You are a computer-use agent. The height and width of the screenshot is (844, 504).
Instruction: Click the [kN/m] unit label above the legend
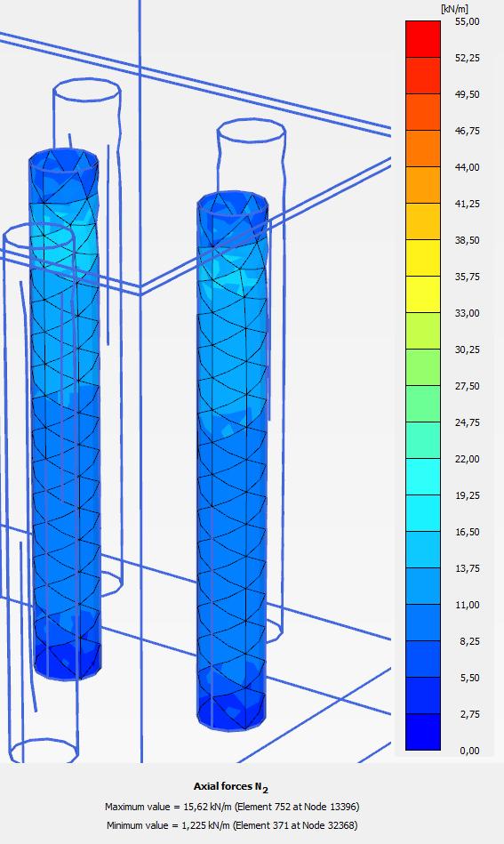tap(454, 9)
